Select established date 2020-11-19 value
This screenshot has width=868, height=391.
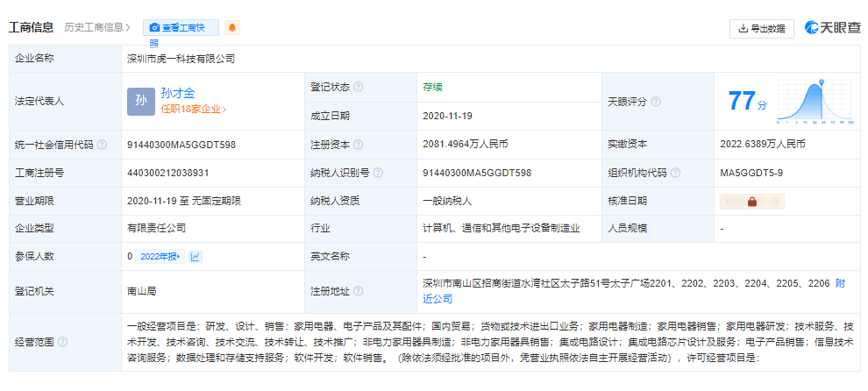click(447, 116)
